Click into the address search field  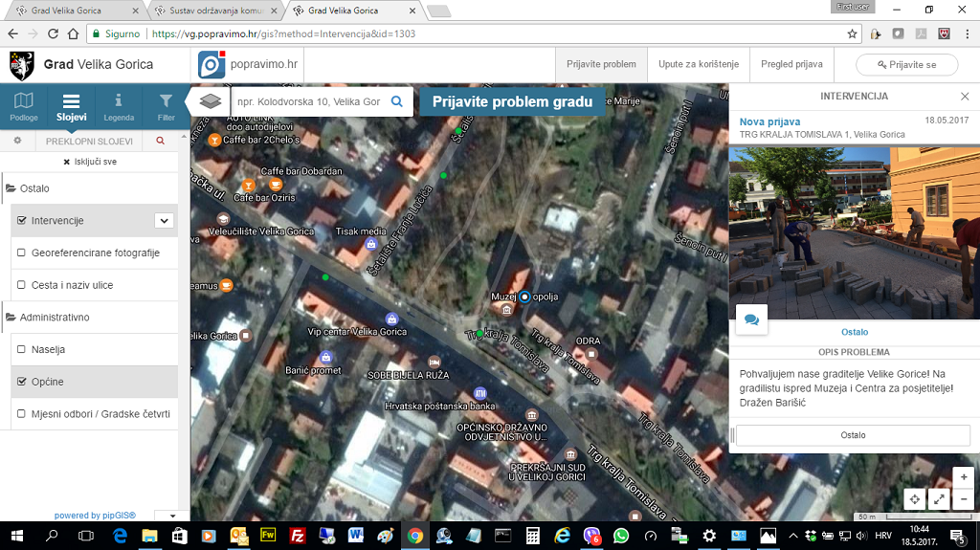point(309,101)
